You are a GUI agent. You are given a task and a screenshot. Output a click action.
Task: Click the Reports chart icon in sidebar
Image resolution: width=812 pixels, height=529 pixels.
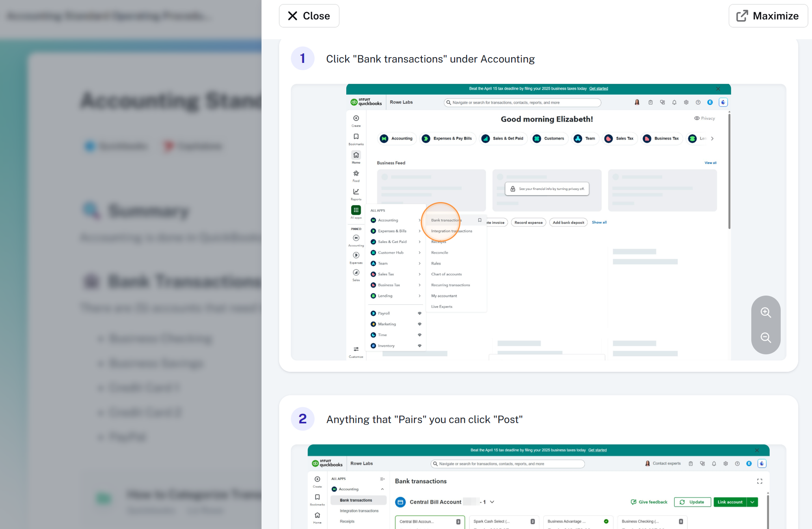[356, 192]
